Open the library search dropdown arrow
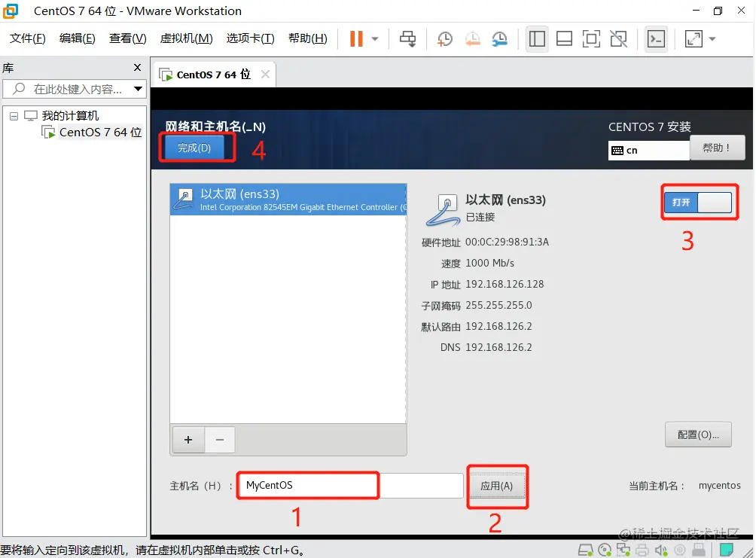 pos(139,89)
